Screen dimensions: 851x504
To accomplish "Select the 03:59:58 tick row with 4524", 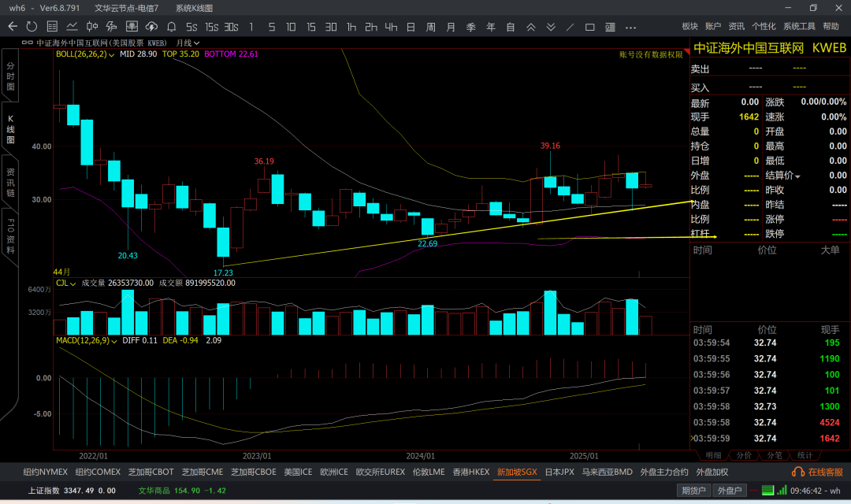I will [x=767, y=422].
